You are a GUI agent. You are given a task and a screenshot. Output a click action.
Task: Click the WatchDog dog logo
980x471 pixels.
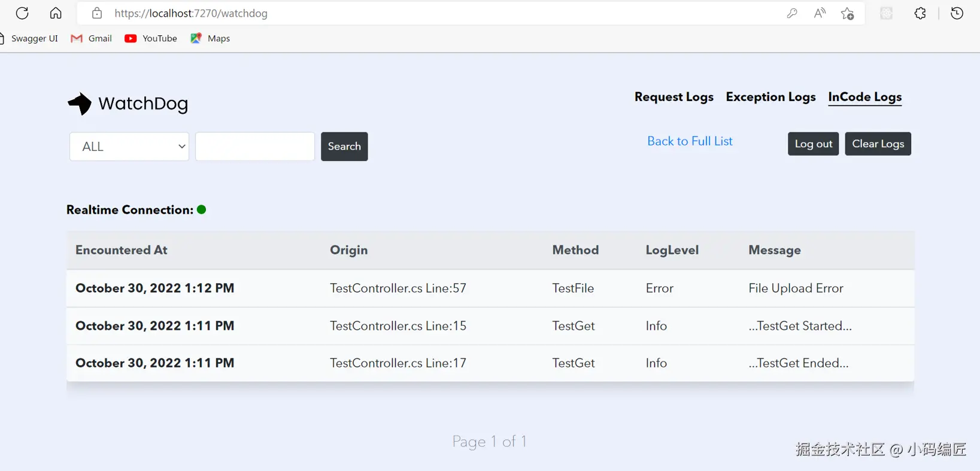point(80,104)
